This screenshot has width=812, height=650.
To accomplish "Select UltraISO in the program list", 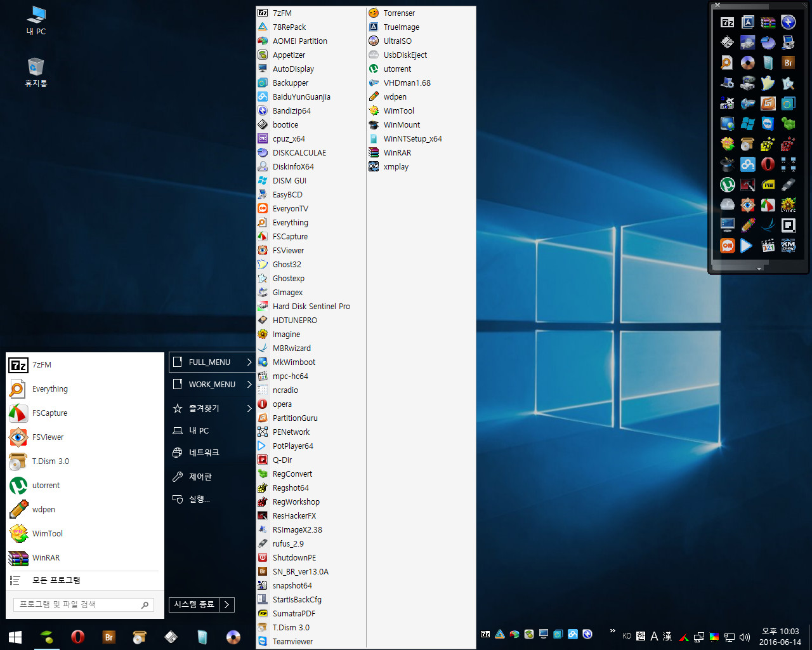I will click(x=421, y=41).
